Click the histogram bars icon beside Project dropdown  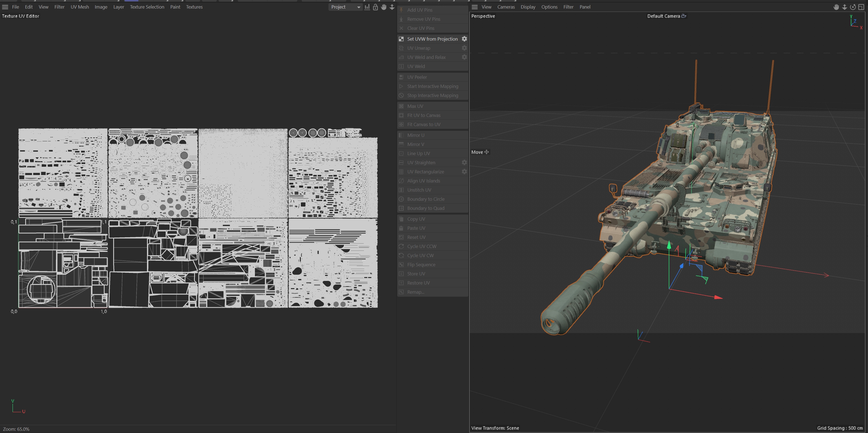pos(367,7)
